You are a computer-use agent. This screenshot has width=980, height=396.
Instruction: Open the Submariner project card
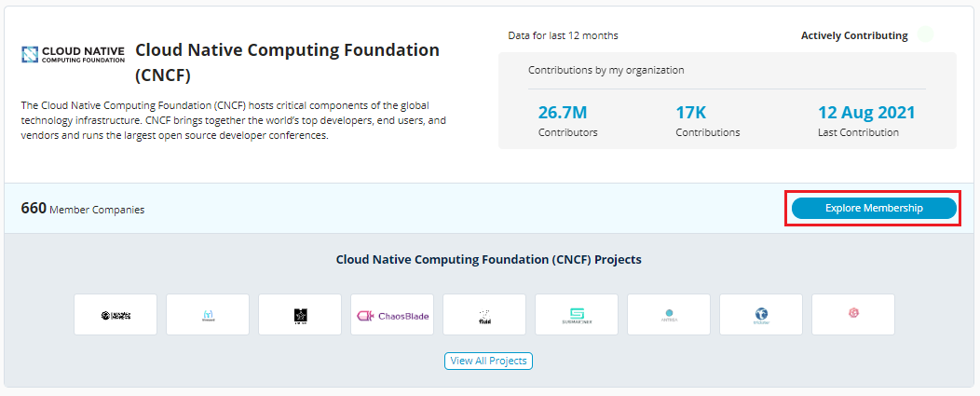pyautogui.click(x=577, y=315)
